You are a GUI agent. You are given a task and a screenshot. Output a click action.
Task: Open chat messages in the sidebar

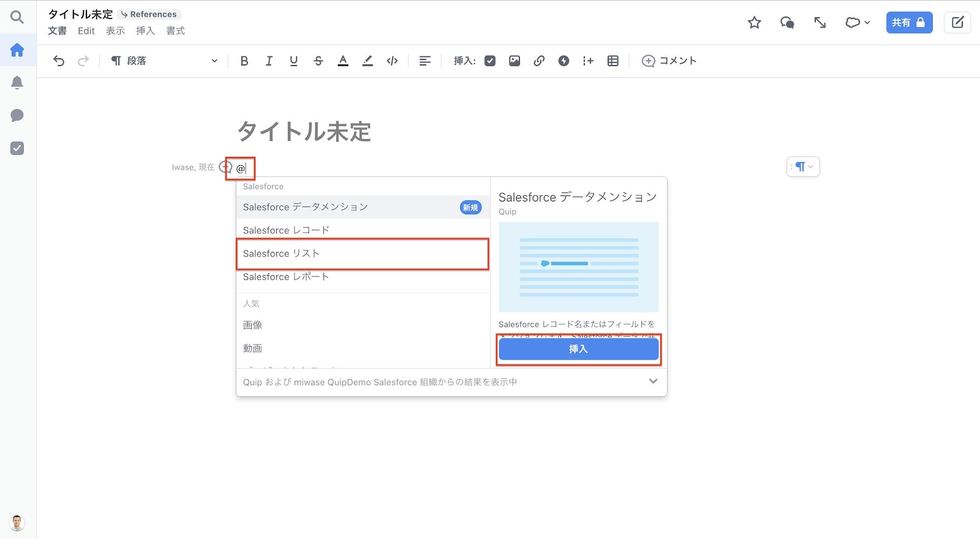[17, 115]
